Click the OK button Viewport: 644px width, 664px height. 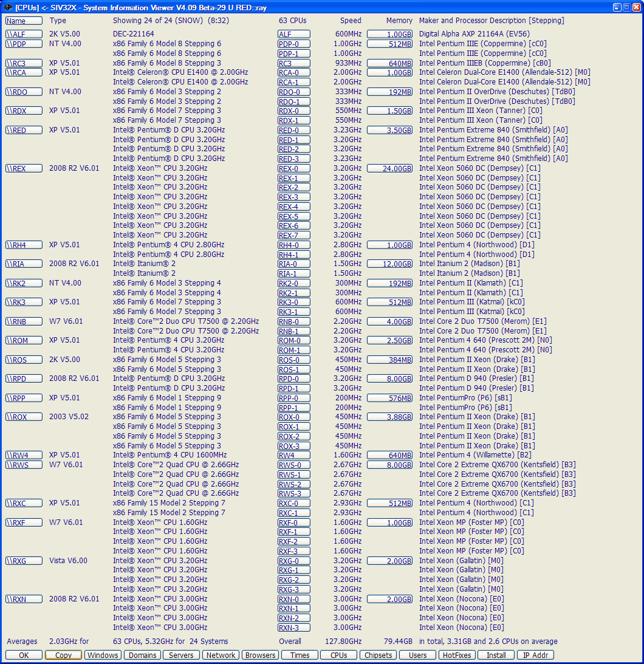24,655
